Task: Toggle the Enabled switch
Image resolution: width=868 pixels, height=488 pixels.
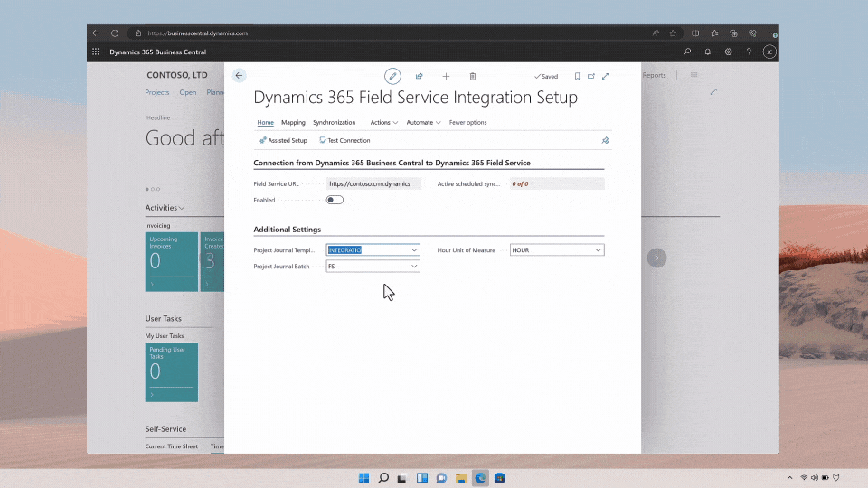Action: click(x=335, y=200)
